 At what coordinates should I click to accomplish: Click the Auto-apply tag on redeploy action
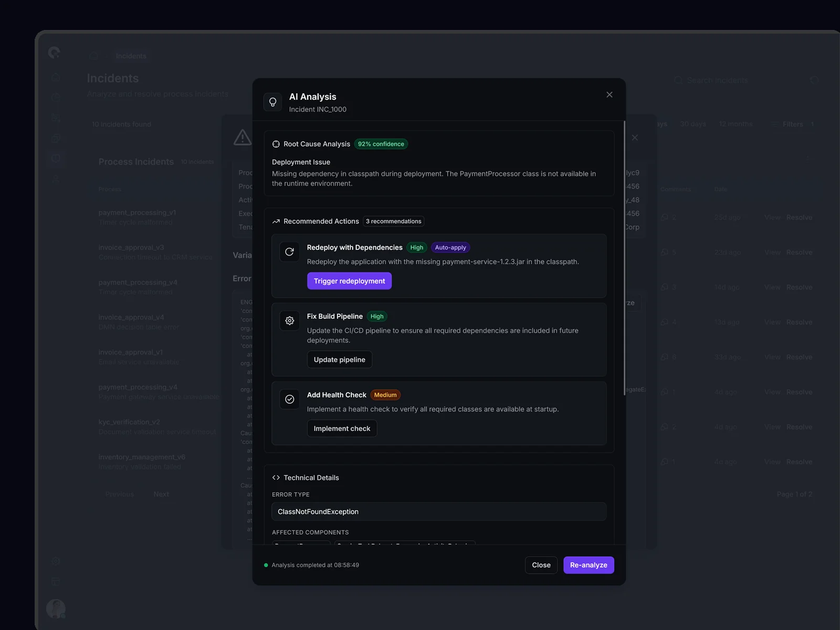(x=450, y=247)
